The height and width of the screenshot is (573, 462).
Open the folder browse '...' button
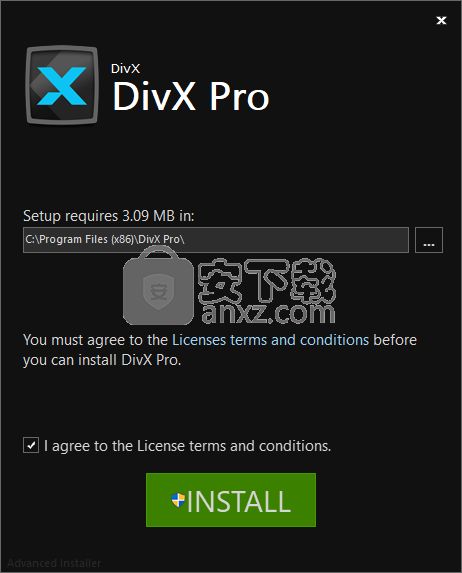429,240
